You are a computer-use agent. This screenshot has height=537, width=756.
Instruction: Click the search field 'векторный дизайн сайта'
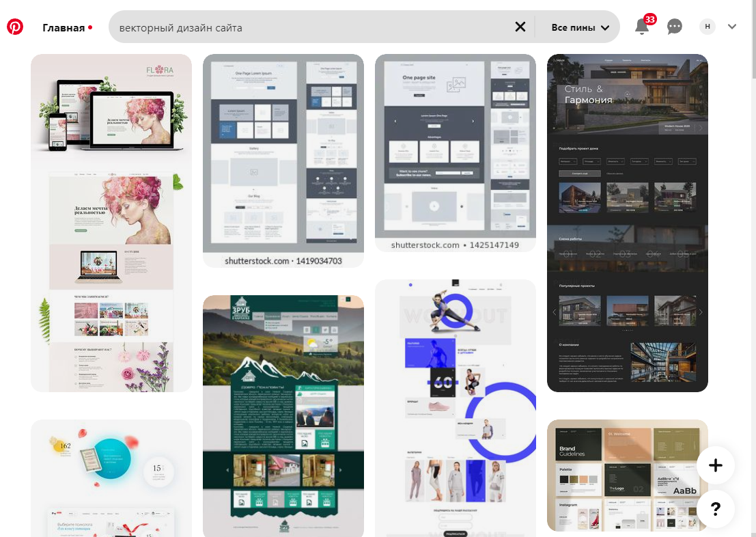[313, 27]
